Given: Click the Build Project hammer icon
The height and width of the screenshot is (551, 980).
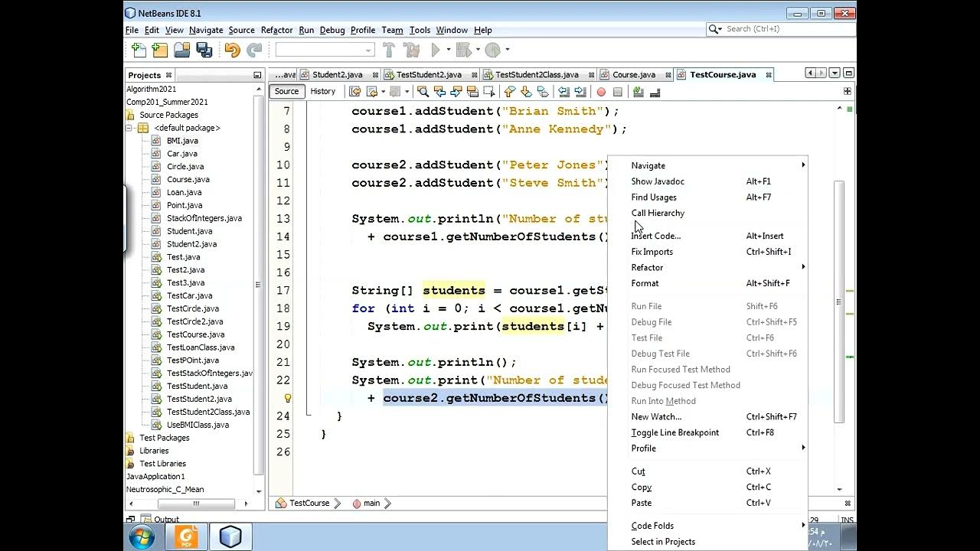Looking at the screenshot, I should [x=389, y=50].
